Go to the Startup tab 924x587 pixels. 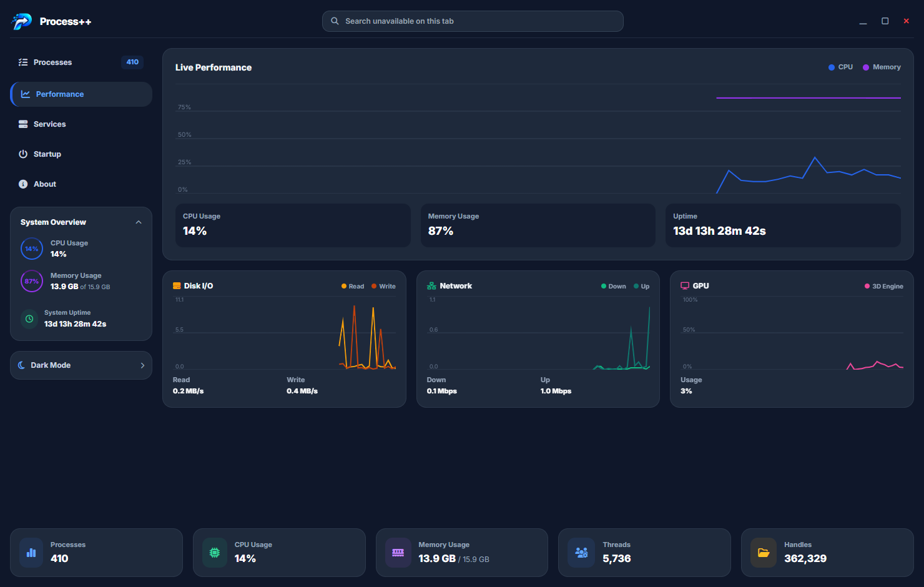coord(81,154)
